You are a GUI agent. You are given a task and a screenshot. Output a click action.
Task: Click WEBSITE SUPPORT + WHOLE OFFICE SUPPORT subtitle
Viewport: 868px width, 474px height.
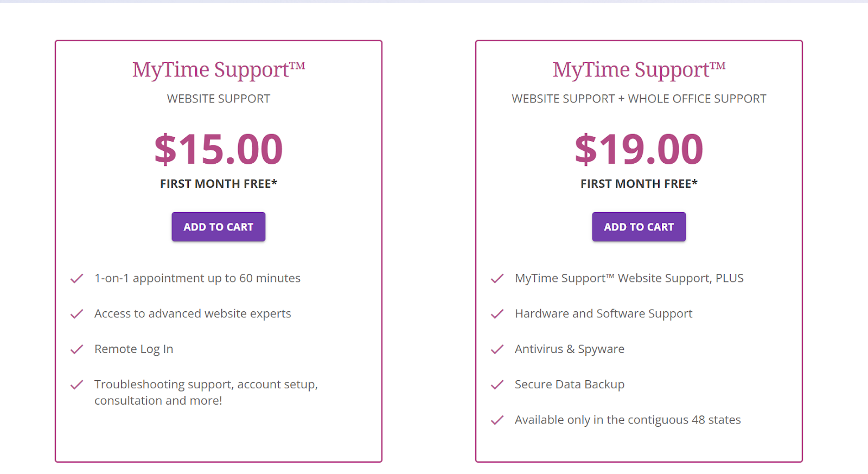pyautogui.click(x=639, y=99)
